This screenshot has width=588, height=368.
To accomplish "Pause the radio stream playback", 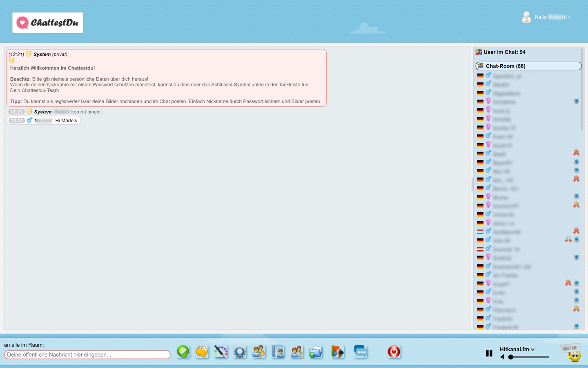I will click(x=489, y=353).
